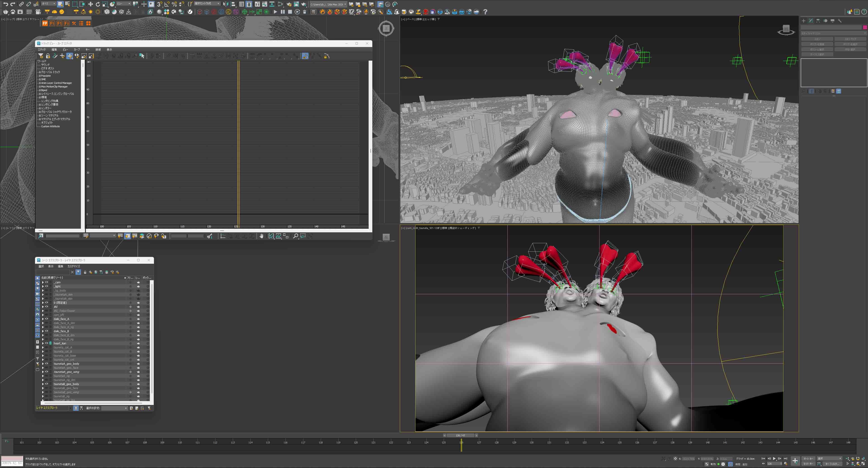Select the Rotate transform tool
Image resolution: width=868 pixels, height=468 pixels.
[x=98, y=4]
